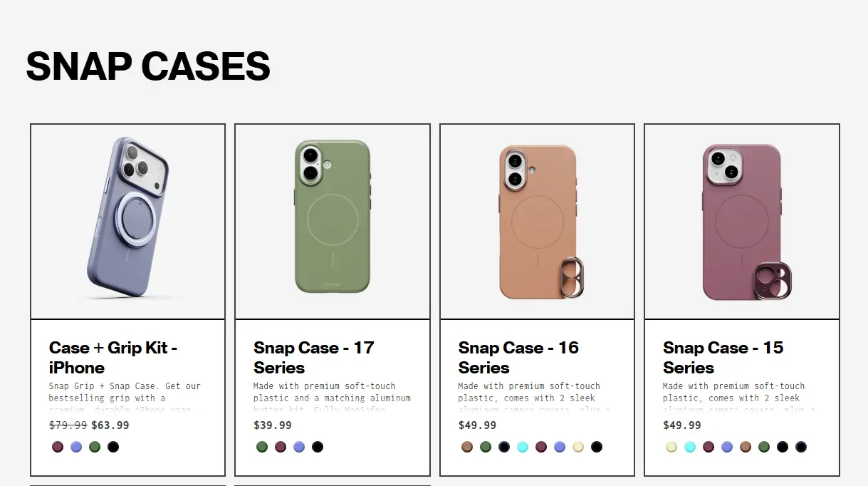Select the cream swatch on Snap Case 15 Series

[x=671, y=447]
